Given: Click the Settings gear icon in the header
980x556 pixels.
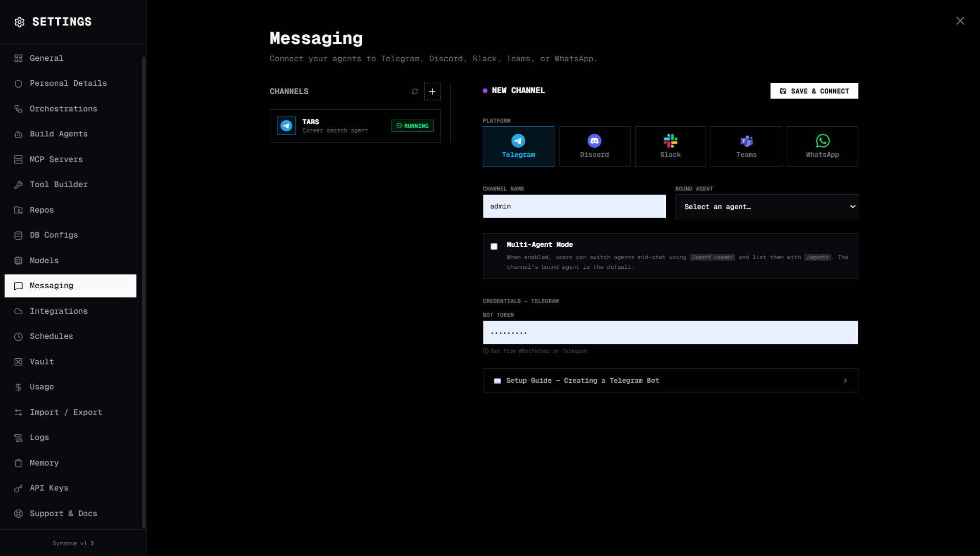Looking at the screenshot, I should [x=19, y=22].
